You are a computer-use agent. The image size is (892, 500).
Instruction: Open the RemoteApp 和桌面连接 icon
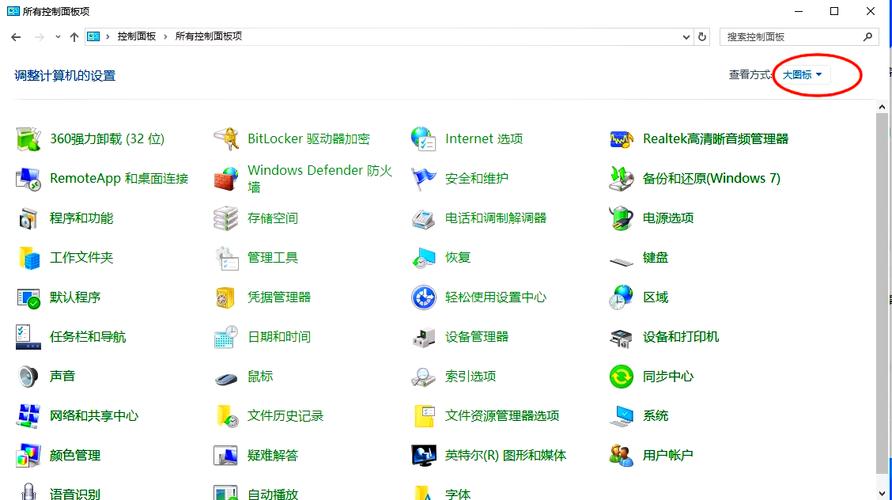coord(28,179)
